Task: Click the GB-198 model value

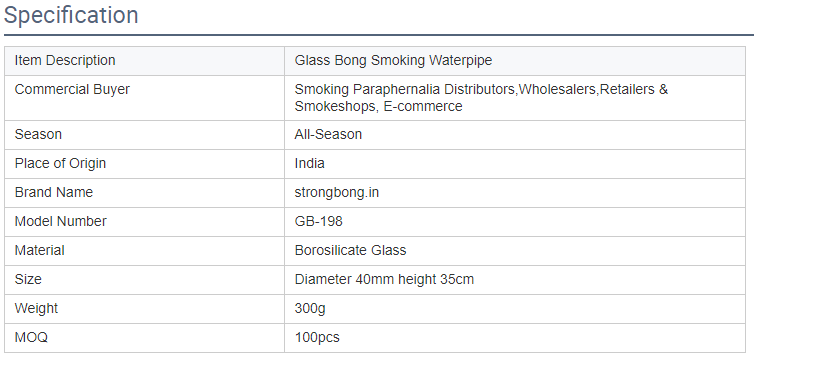Action: coord(318,222)
